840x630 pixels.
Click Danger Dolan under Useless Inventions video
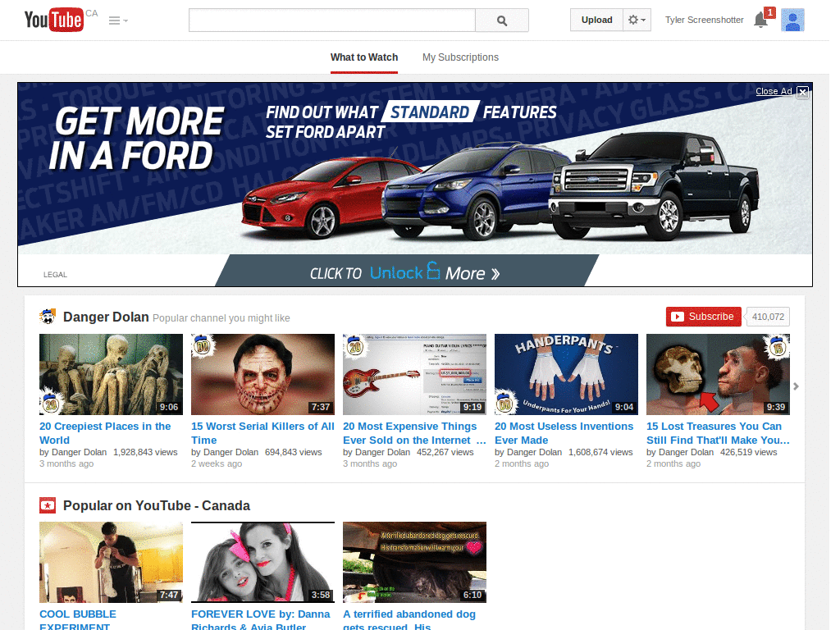click(534, 452)
